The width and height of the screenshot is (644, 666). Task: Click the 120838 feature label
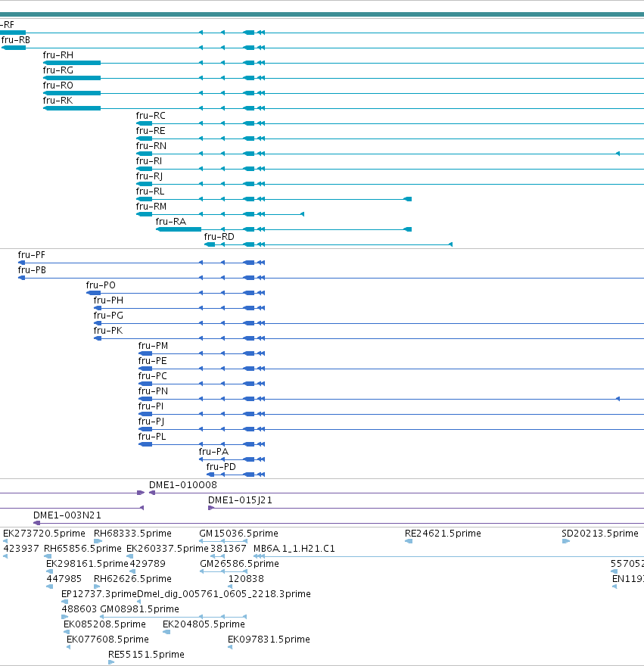[246, 579]
